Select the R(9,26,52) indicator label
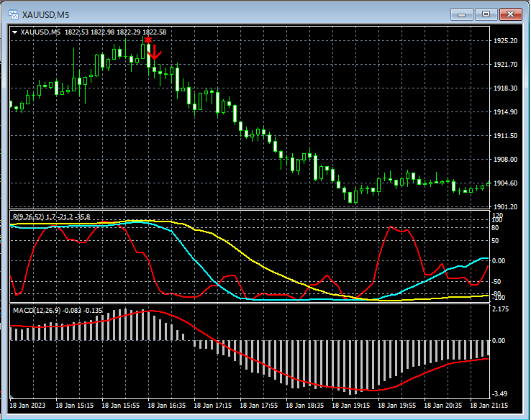 pos(52,217)
